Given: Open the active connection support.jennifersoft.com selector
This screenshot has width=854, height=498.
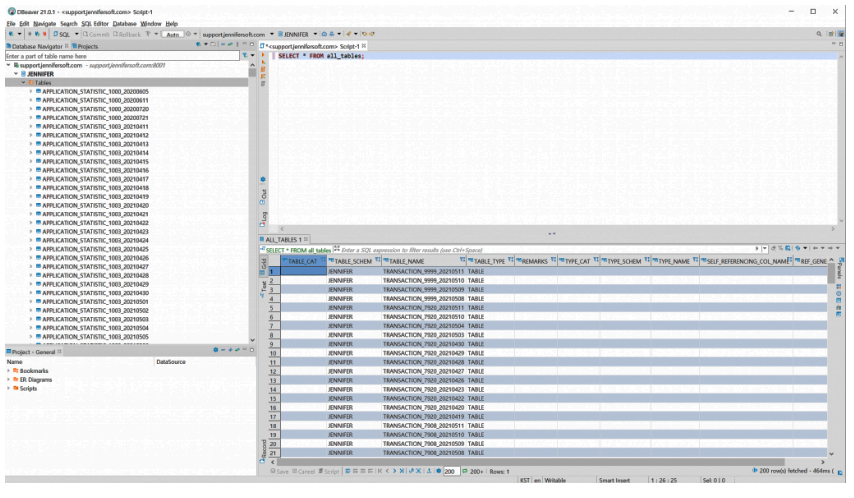Looking at the screenshot, I should (x=237, y=34).
